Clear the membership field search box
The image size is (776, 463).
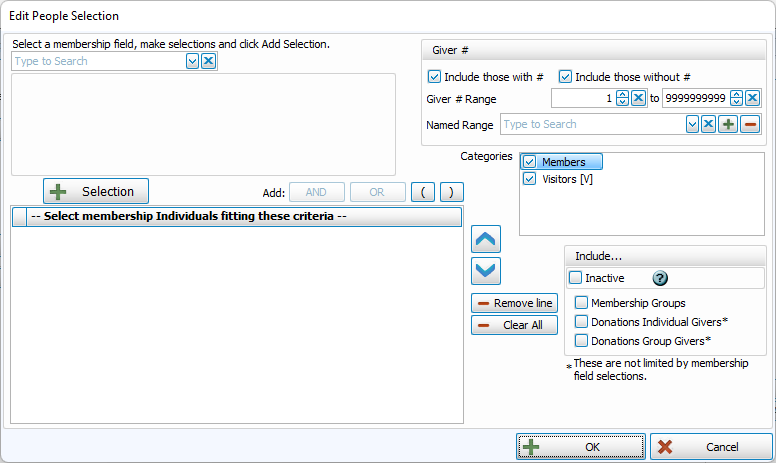pyautogui.click(x=208, y=61)
